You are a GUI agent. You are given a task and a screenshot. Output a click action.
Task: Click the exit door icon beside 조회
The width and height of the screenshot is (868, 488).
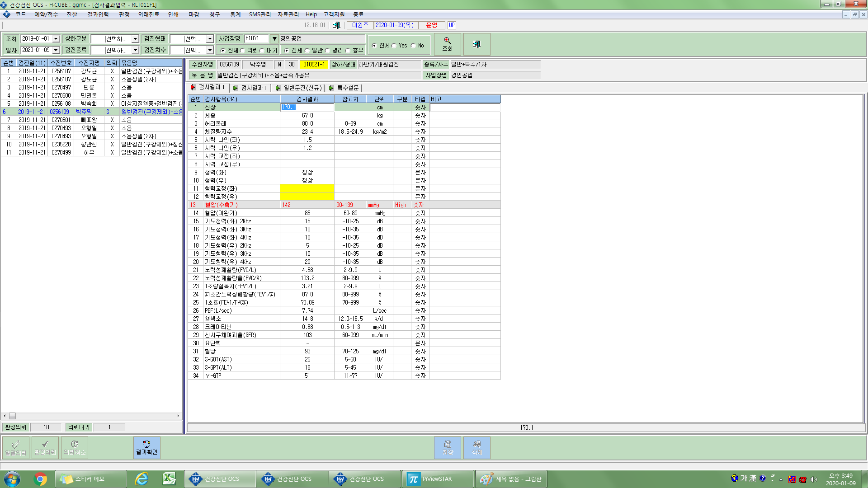point(476,44)
